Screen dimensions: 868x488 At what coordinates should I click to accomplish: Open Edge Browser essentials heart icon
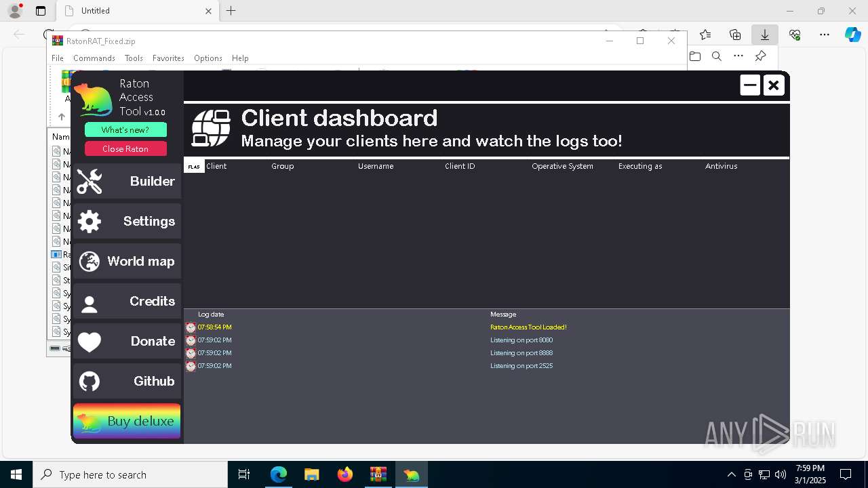click(795, 35)
